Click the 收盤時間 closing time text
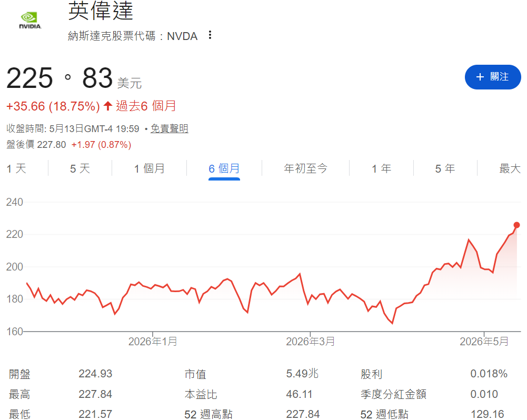 [73, 128]
